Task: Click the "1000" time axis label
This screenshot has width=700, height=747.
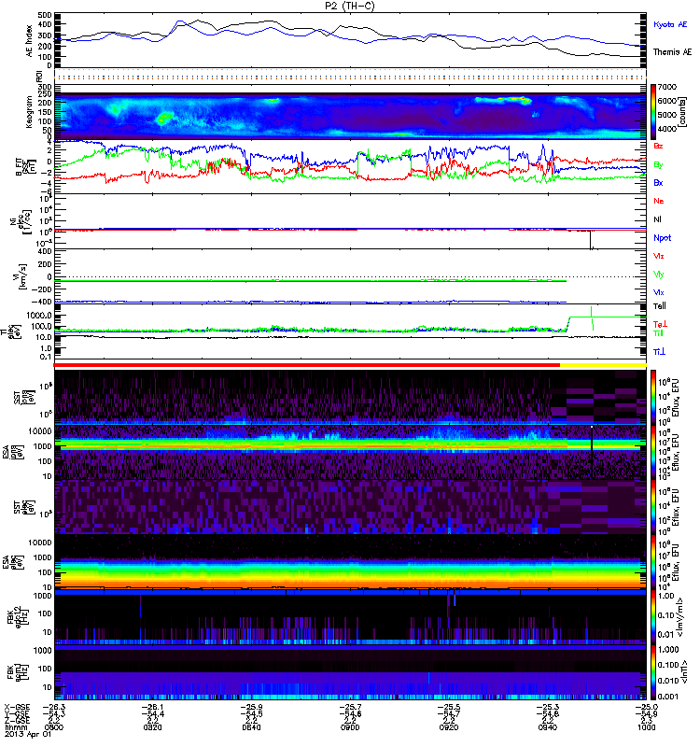Action: coord(646,727)
